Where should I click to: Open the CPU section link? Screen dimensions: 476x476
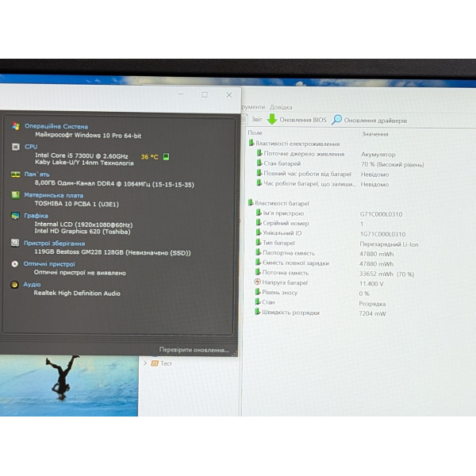[31, 147]
